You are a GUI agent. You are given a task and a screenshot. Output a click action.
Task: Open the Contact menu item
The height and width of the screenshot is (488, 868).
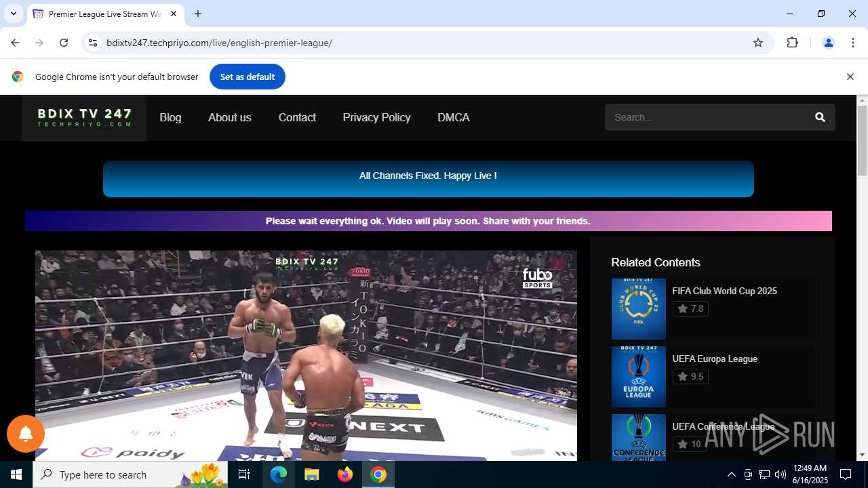[297, 117]
